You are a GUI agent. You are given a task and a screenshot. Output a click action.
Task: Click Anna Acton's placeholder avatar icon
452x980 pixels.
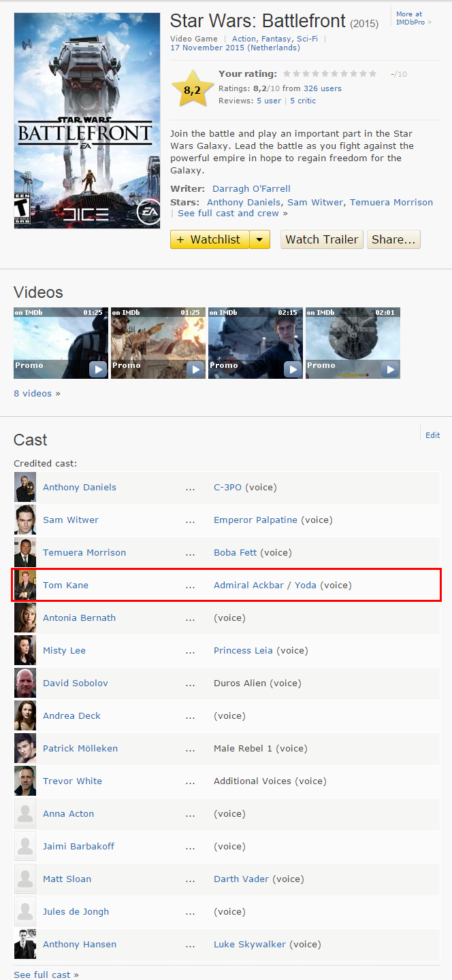[25, 813]
